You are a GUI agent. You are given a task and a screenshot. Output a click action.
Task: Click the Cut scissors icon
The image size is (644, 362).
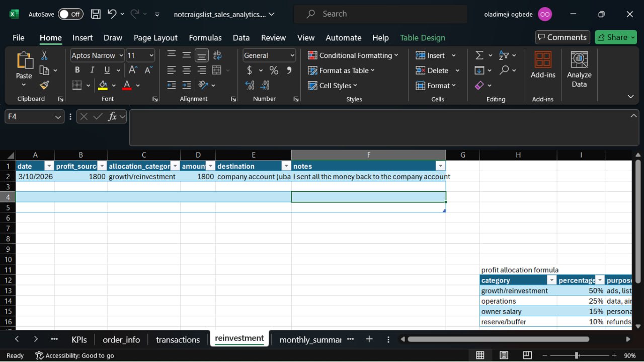(x=44, y=55)
